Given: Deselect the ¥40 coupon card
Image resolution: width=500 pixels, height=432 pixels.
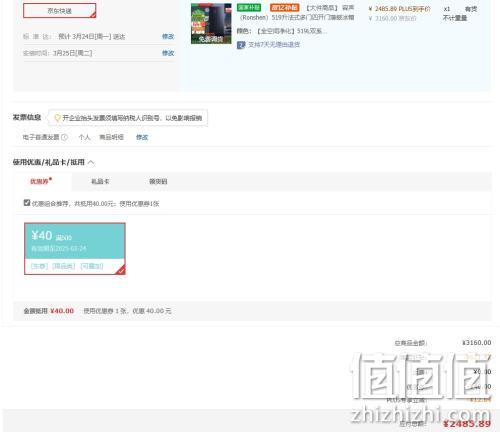Looking at the screenshot, I should (x=75, y=249).
